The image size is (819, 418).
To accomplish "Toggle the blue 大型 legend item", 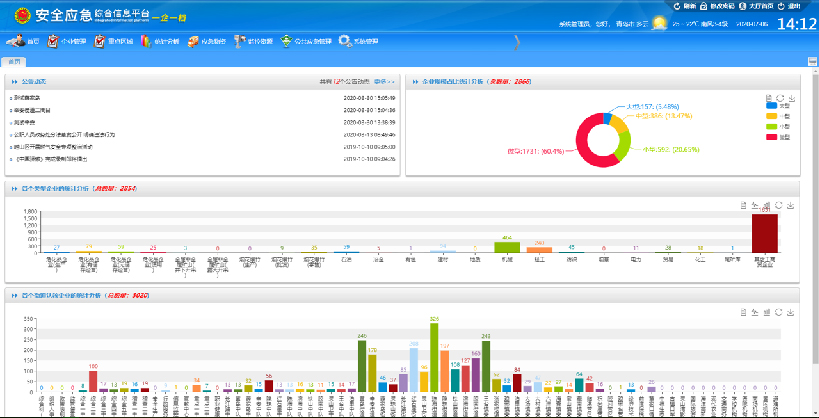I will [771, 104].
